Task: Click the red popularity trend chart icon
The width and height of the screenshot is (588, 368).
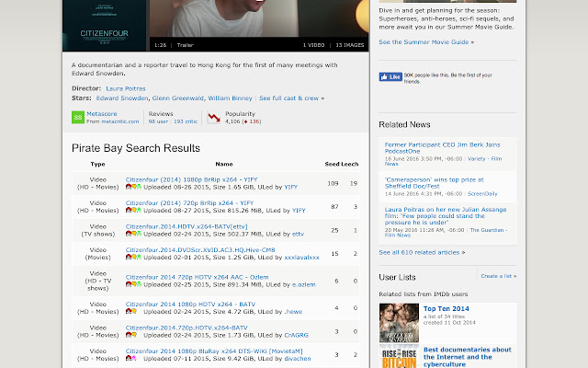Action: click(x=213, y=117)
